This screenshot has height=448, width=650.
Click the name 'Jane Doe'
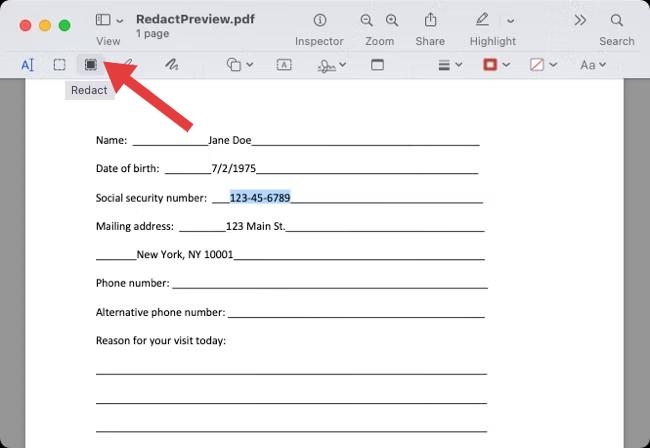point(230,140)
